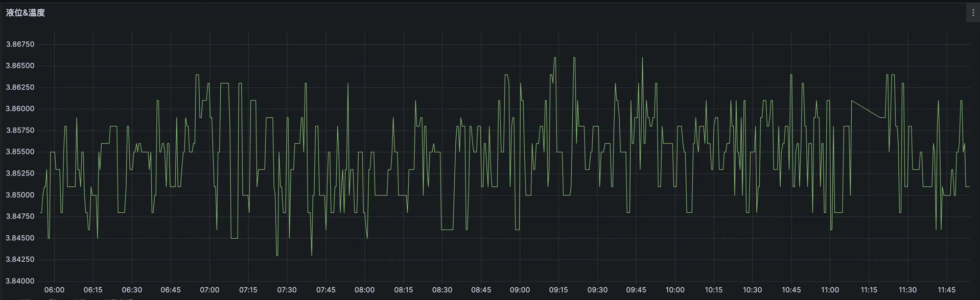This screenshot has height=300, width=980.
Task: Click the 3.86750 y-axis label
Action: click(x=20, y=44)
